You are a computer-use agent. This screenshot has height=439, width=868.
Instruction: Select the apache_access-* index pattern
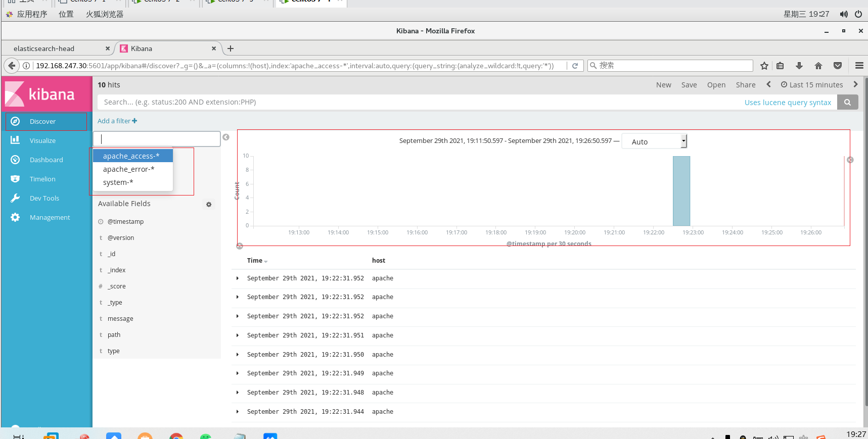(133, 156)
